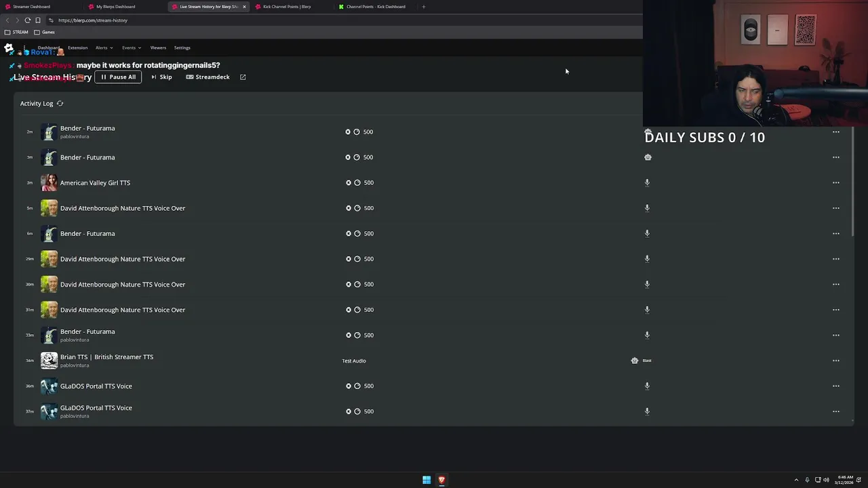Expand the Alerts dropdown menu
The width and height of the screenshot is (868, 488).
pyautogui.click(x=104, y=48)
